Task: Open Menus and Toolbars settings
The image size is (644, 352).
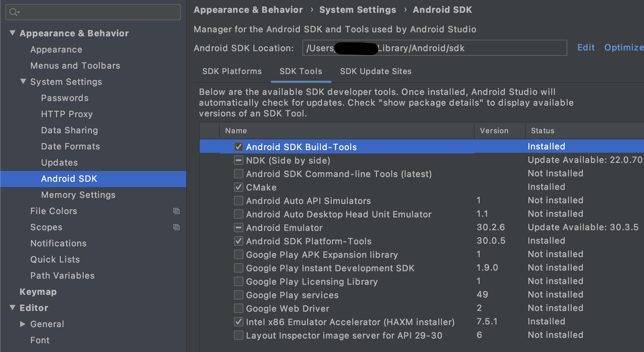Action: tap(75, 66)
